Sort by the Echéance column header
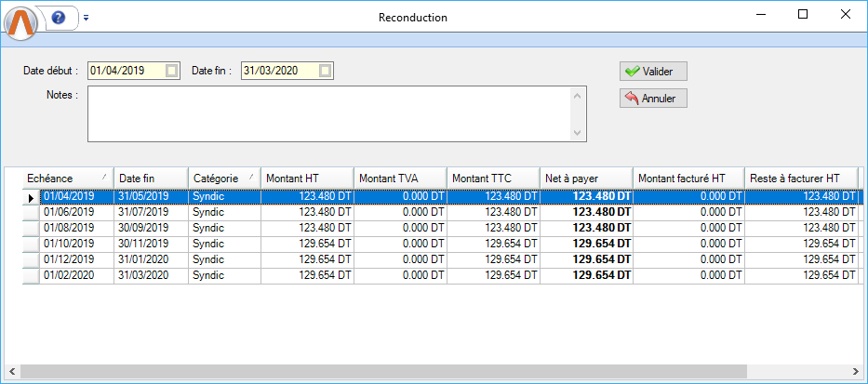Viewport: 868px width, 384px height. click(x=67, y=178)
